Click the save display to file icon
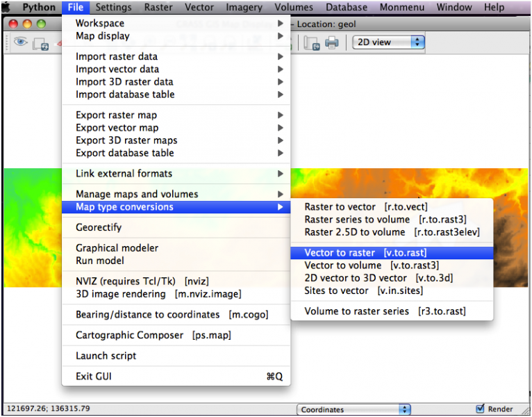 pos(312,43)
